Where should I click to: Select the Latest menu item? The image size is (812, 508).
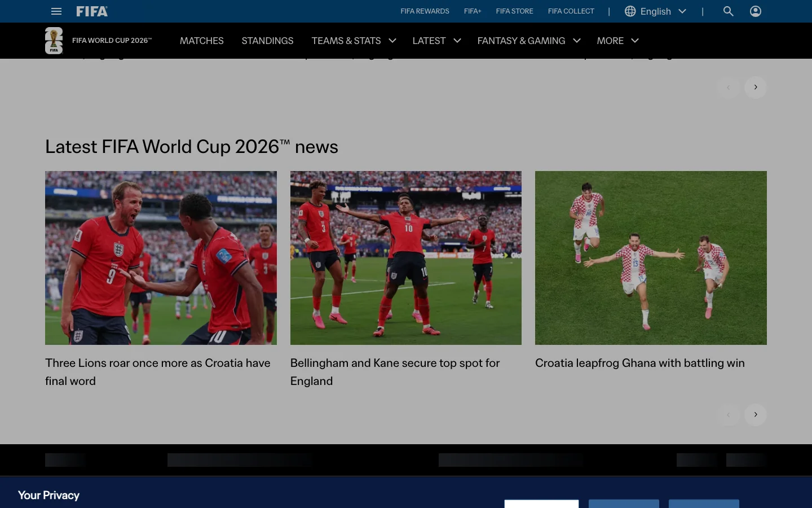point(429,41)
